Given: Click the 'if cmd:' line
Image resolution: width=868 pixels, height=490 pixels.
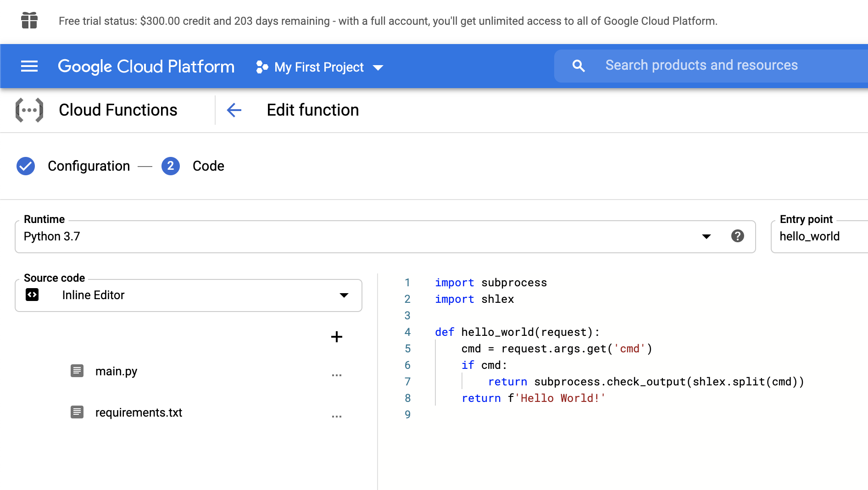Looking at the screenshot, I should (484, 365).
